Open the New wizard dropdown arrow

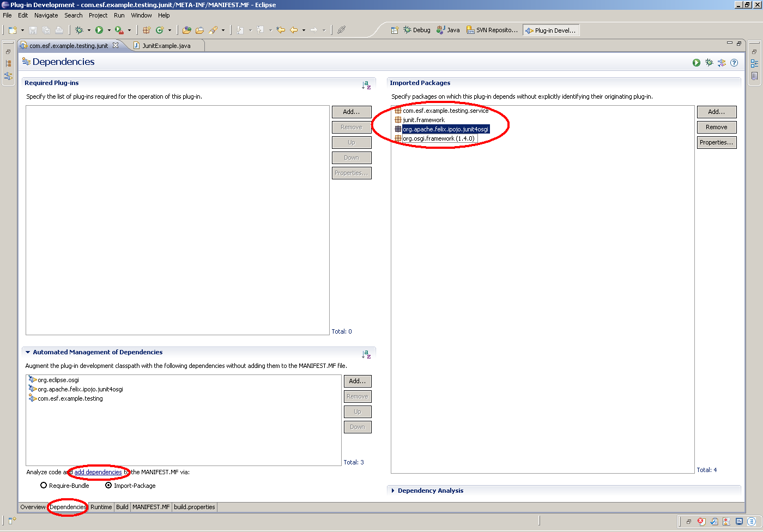point(22,31)
